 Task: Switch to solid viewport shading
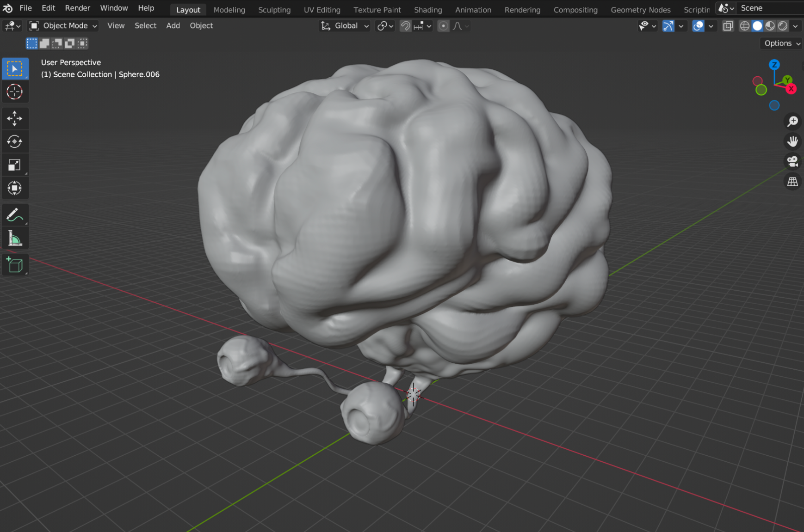pyautogui.click(x=757, y=26)
